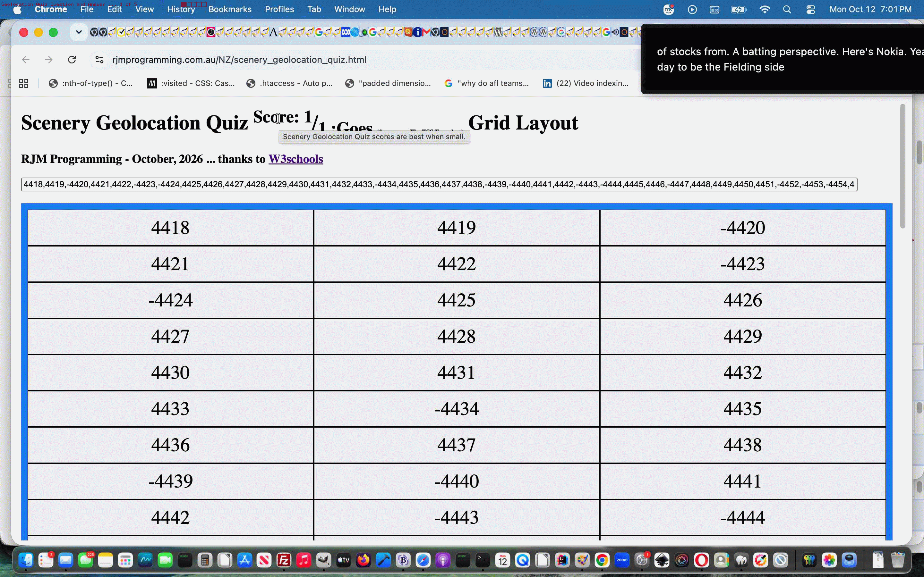The width and height of the screenshot is (924, 577).
Task: Open Spotlight search in menu bar
Action: click(787, 9)
